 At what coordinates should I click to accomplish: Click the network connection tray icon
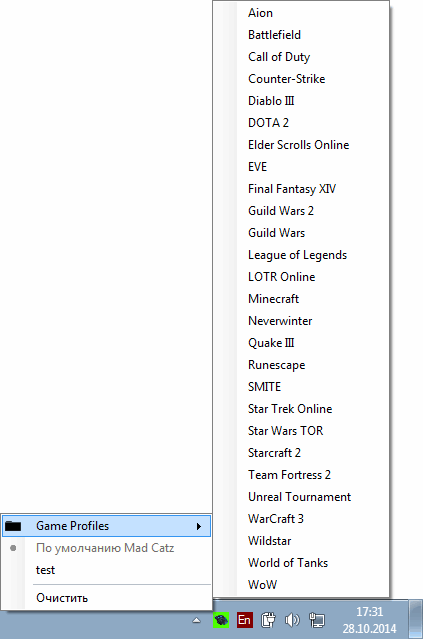316,620
